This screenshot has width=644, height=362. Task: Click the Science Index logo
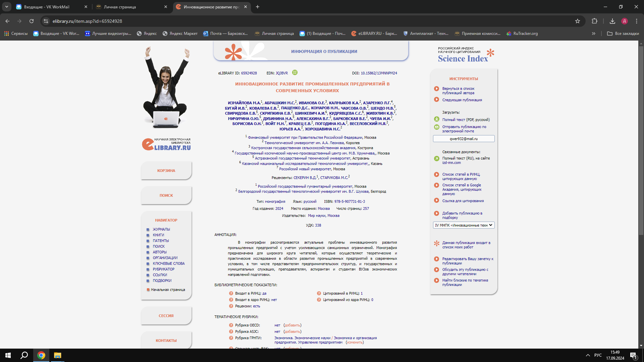466,55
